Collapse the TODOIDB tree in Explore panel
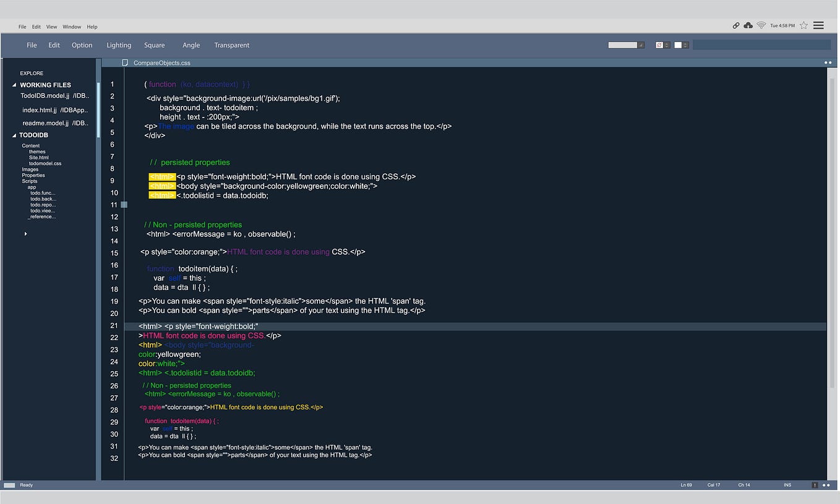840x504 pixels. (x=14, y=135)
